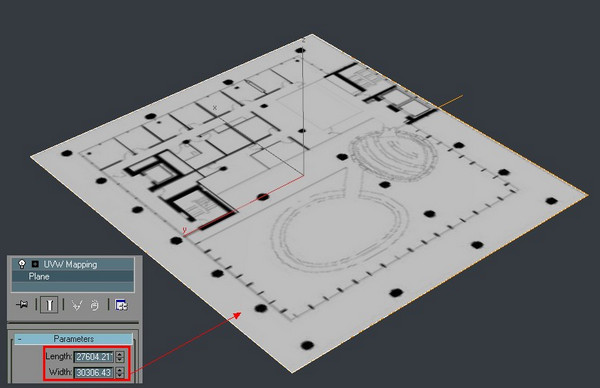Collapse the Parameters rollout
The image size is (600, 388).
73,339
